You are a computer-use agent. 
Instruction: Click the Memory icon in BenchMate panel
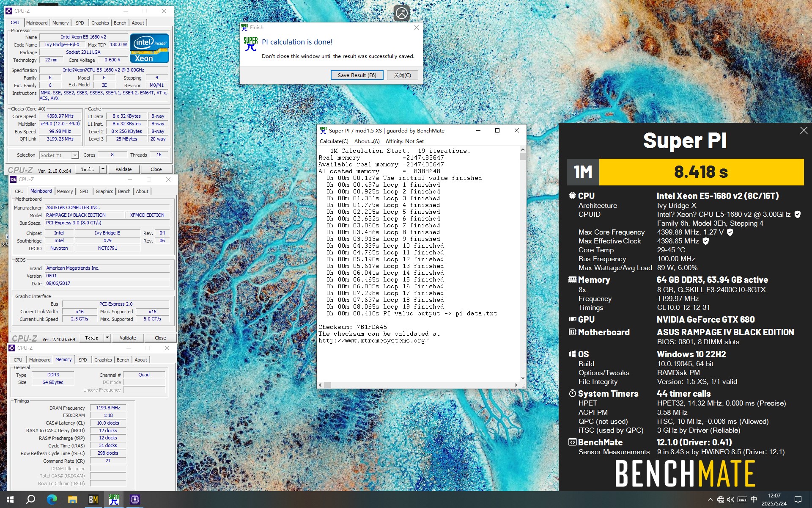coord(572,279)
